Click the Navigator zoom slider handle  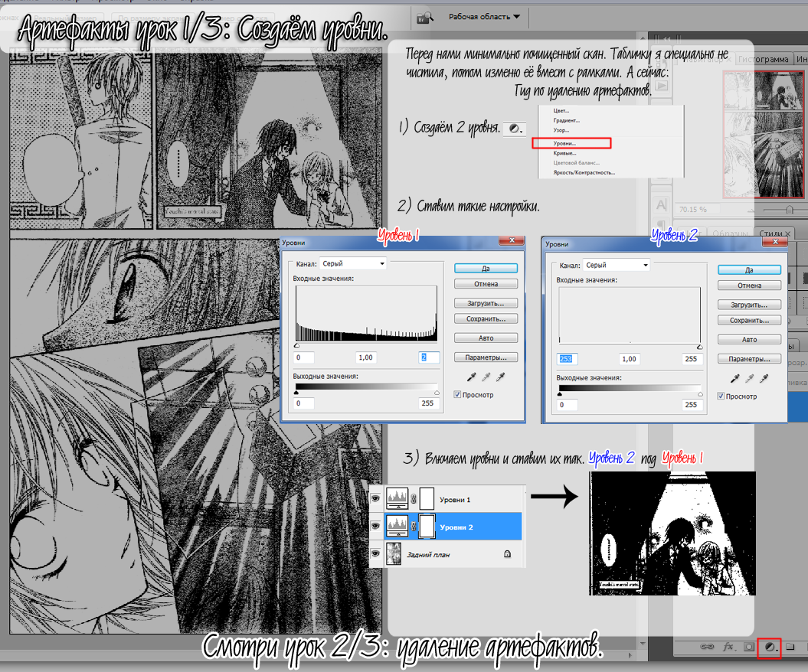click(789, 210)
